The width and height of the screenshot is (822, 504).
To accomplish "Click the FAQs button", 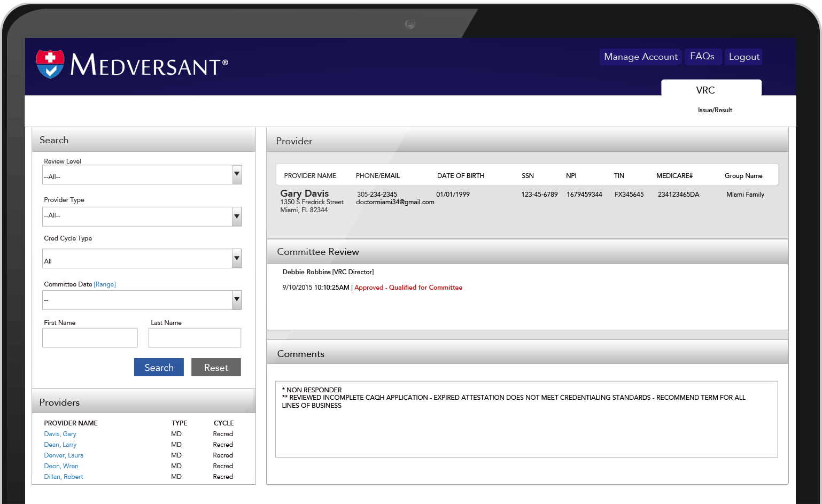I will pos(703,56).
